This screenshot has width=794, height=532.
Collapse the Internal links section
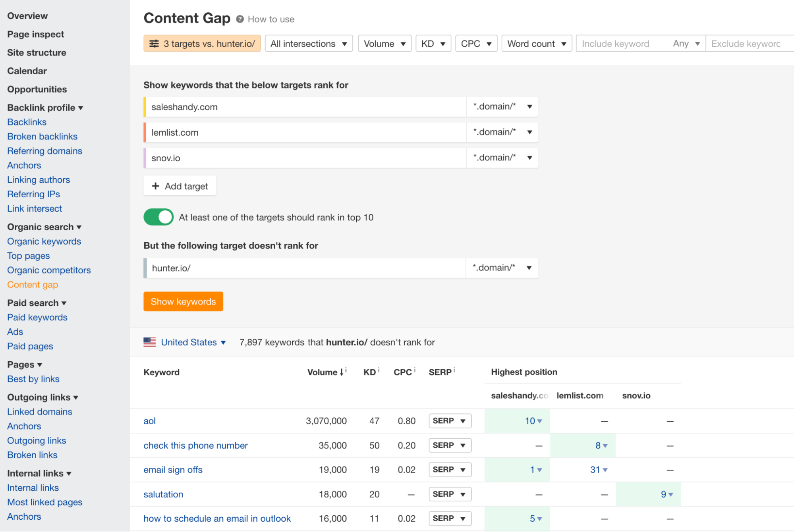pos(39,473)
